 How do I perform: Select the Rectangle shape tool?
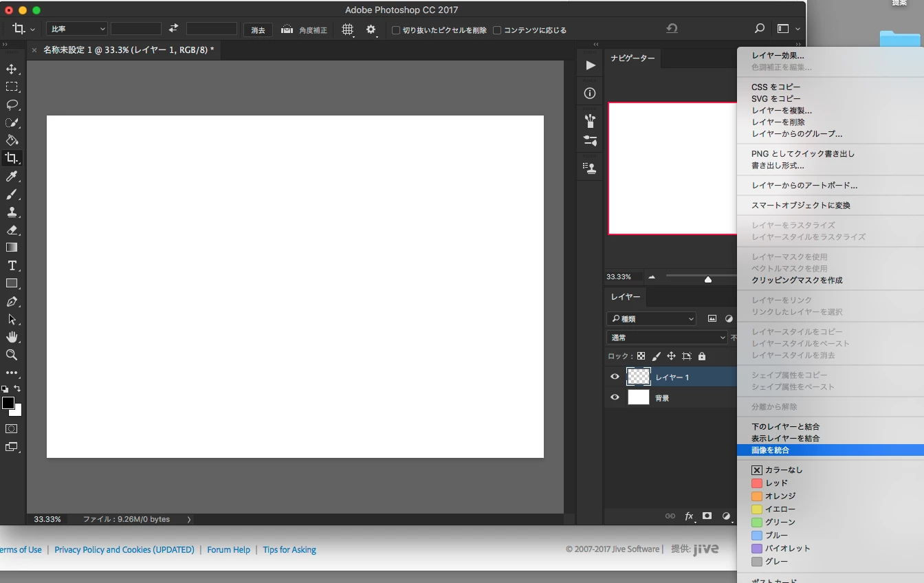12,283
